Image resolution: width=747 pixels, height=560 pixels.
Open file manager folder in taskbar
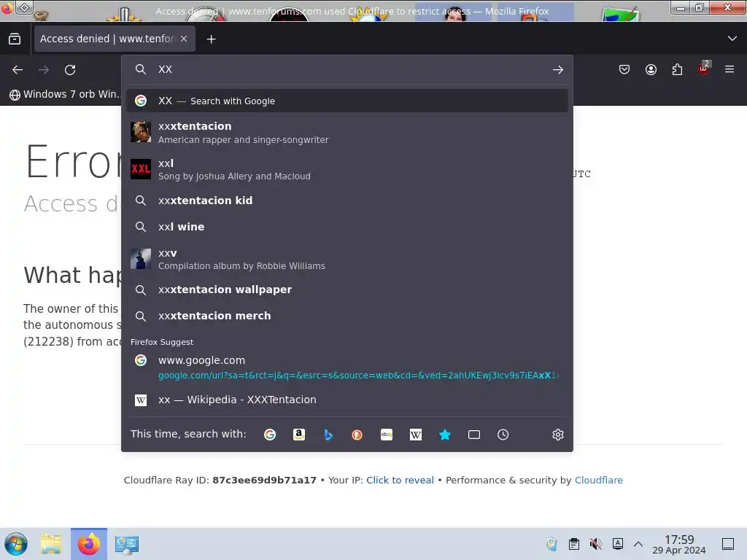(51, 544)
